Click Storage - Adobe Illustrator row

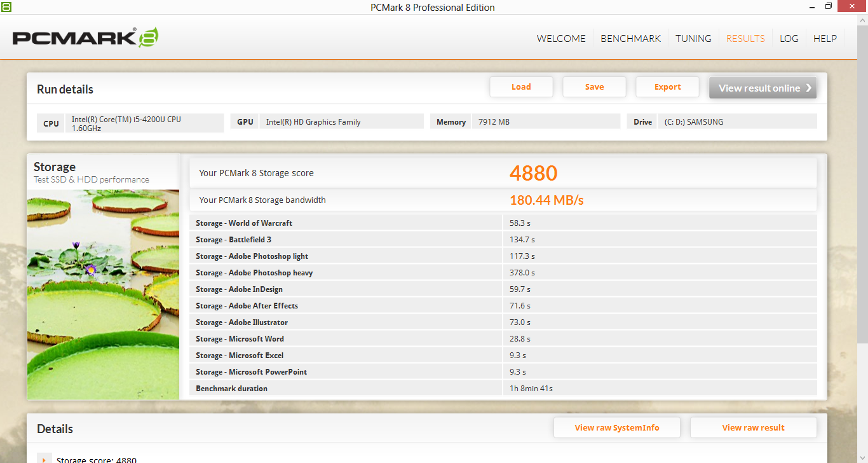coord(503,322)
